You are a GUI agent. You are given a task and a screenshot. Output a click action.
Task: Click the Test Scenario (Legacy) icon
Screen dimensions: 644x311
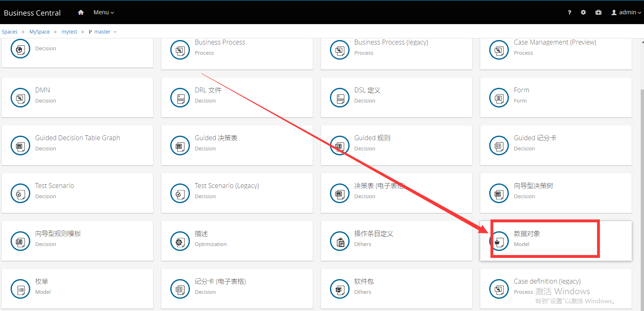(x=180, y=193)
